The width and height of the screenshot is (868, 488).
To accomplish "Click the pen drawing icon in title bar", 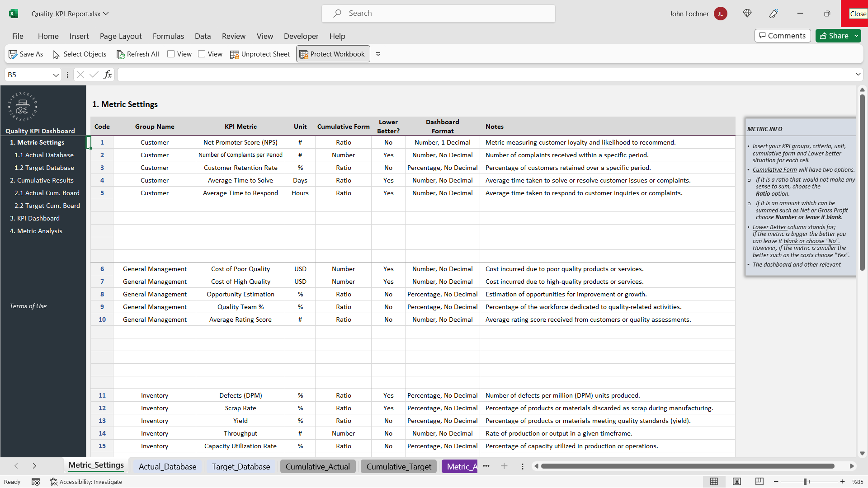I will (x=774, y=14).
